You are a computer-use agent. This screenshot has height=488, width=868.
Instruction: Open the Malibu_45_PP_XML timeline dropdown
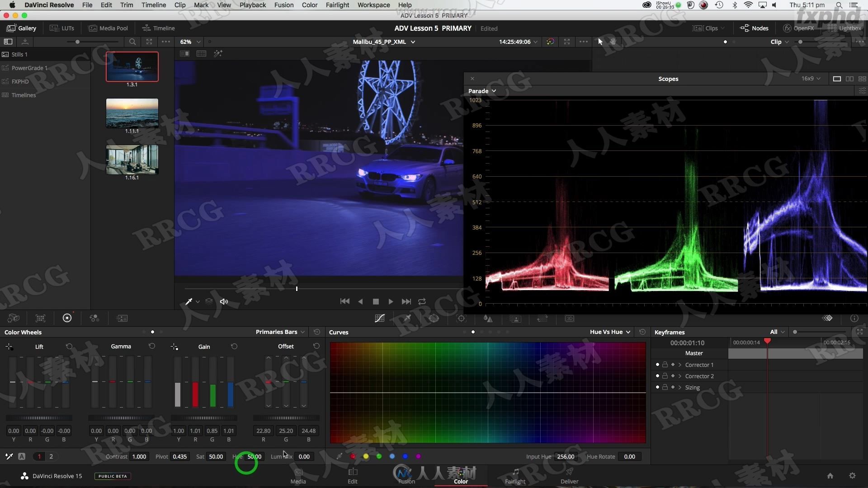pos(384,42)
